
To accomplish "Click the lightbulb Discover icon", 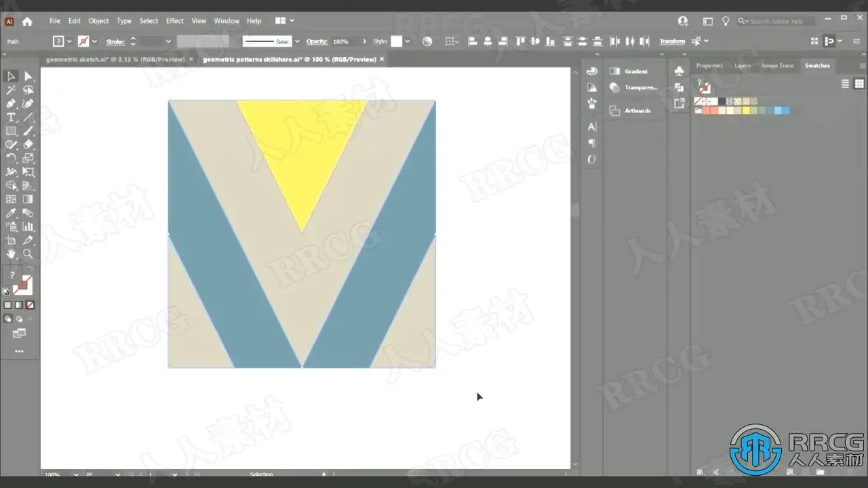I will pos(726,21).
